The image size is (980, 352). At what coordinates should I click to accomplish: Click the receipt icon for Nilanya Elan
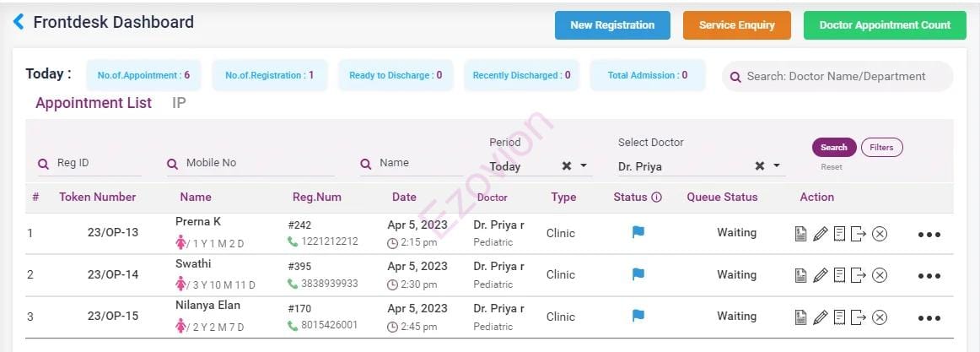coord(839,317)
